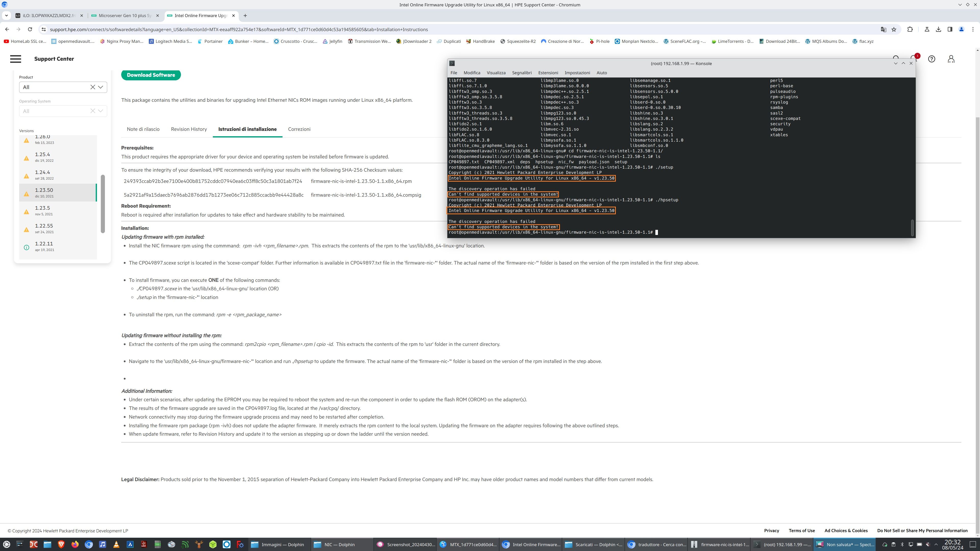Reload the HPE support page
This screenshot has width=980, height=551.
30,29
